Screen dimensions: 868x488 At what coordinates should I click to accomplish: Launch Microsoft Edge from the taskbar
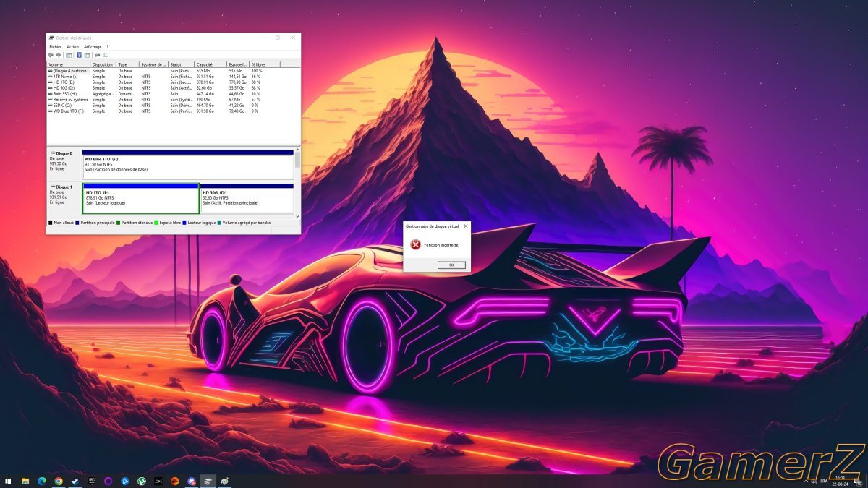click(41, 481)
